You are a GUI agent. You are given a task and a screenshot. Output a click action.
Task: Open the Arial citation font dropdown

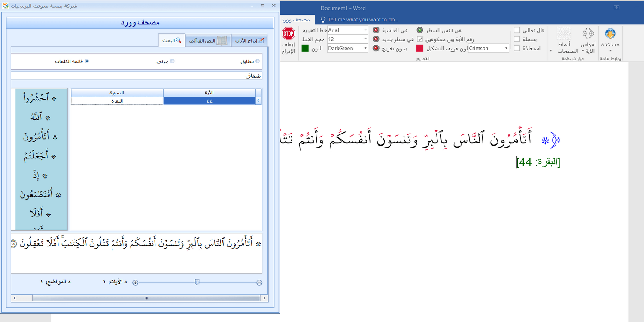point(365,30)
